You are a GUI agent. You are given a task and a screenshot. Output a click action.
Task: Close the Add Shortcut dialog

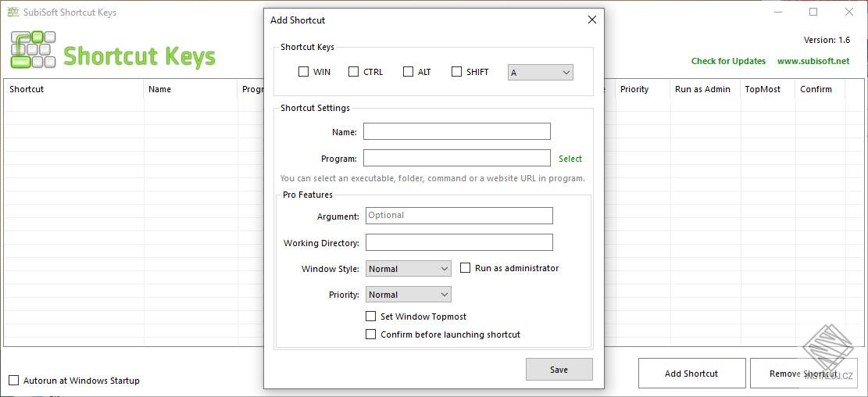[591, 20]
